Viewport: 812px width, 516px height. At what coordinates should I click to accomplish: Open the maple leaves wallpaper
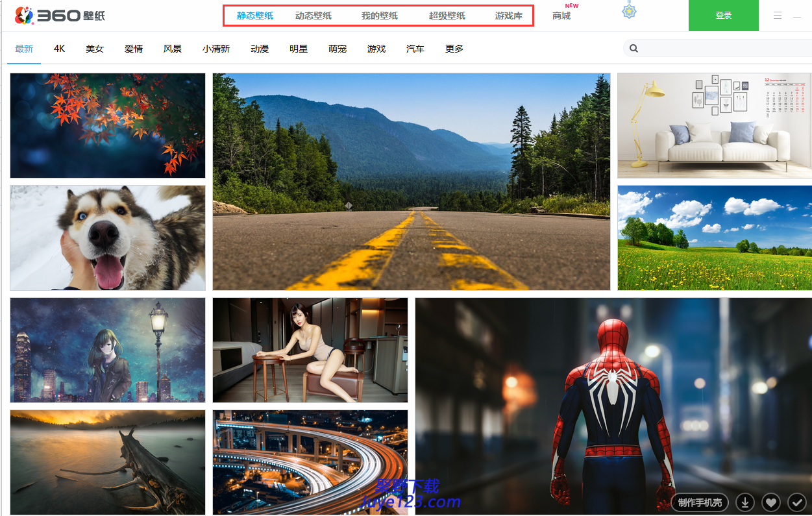coord(108,125)
